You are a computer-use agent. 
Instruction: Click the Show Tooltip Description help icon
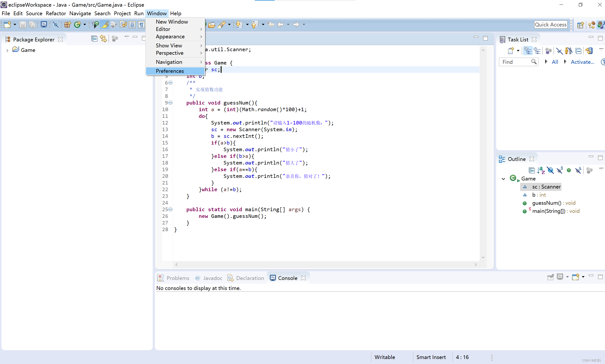click(603, 62)
